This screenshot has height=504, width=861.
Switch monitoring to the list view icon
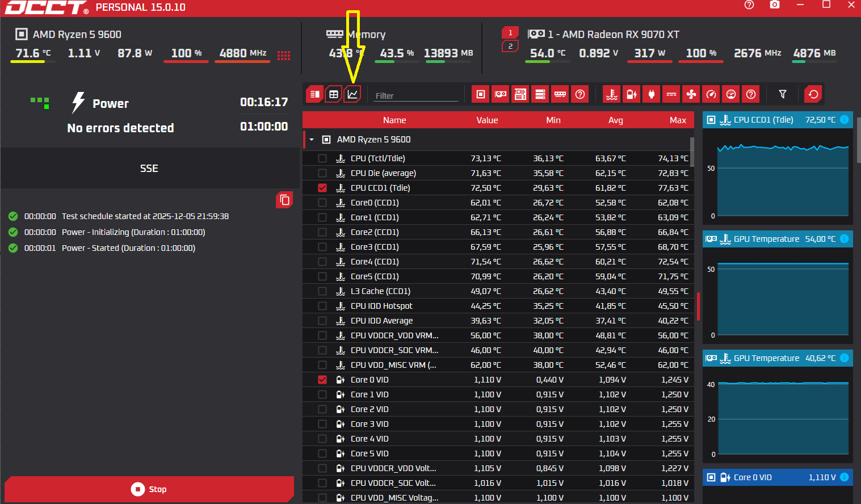[x=315, y=94]
